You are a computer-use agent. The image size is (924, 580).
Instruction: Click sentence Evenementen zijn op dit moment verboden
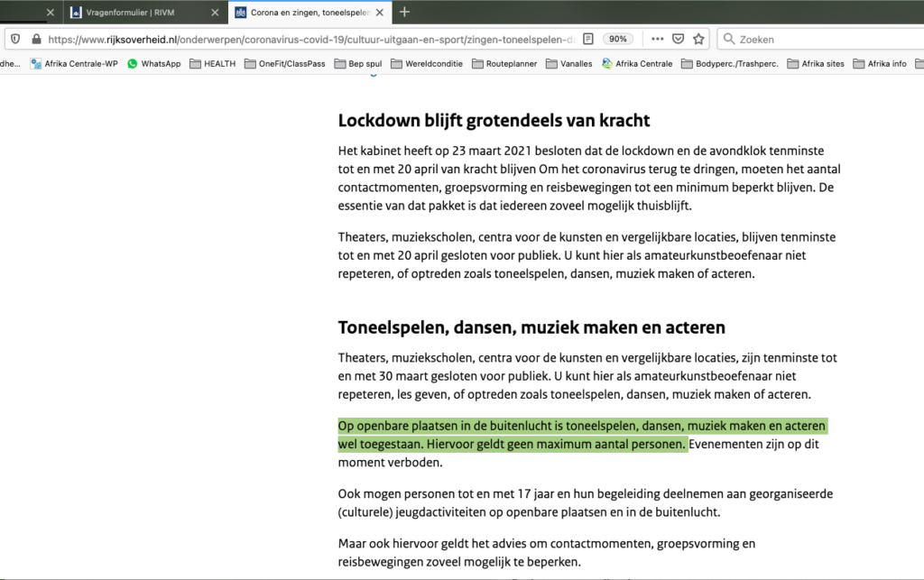(x=578, y=454)
